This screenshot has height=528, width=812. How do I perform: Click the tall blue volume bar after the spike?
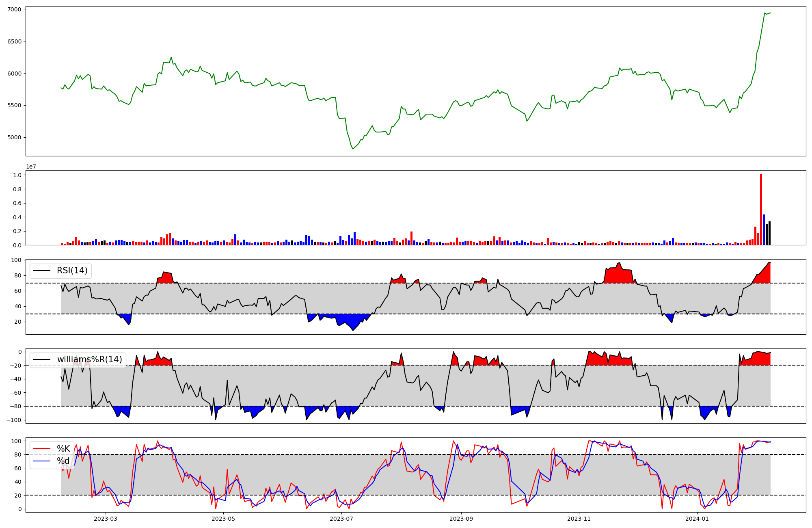[764, 231]
